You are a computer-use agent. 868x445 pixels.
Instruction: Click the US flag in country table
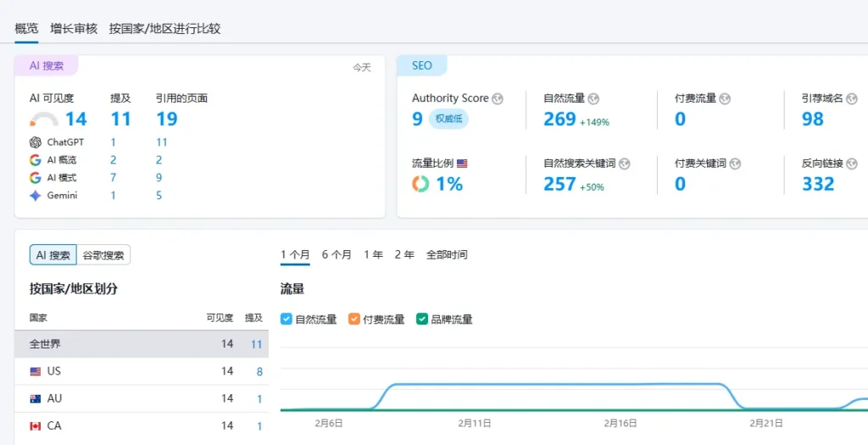(x=36, y=372)
